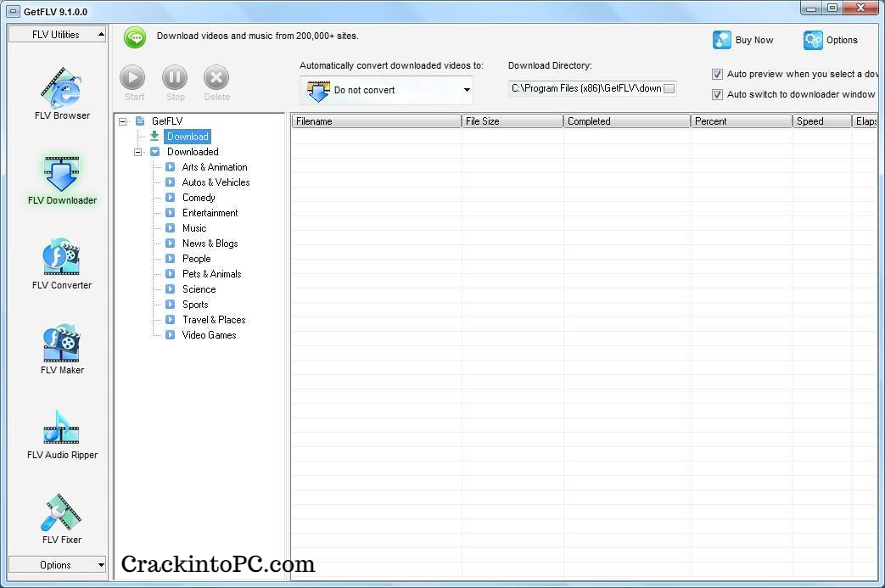The height and width of the screenshot is (588, 885).
Task: Open the FLV Converter tool
Action: point(62,264)
